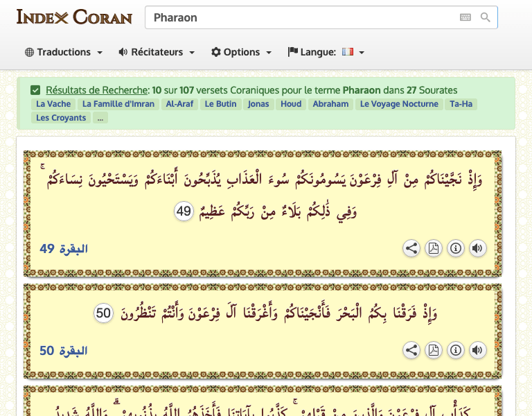Share verse 49 using share icon
532x416 pixels.
411,248
